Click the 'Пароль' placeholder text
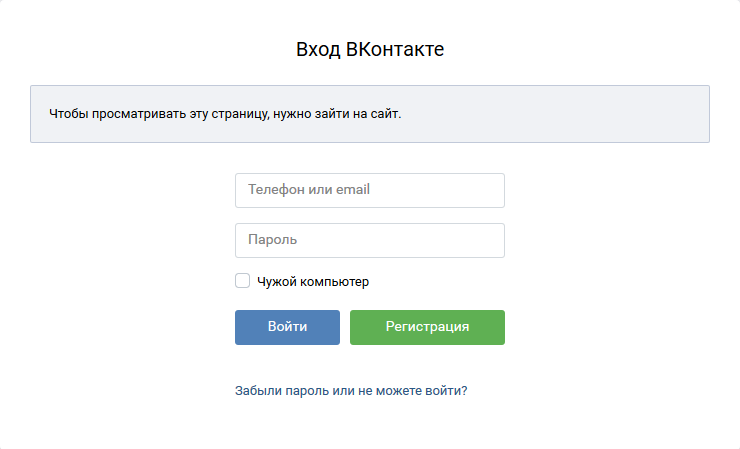Viewport: 740px width, 449px height. [x=273, y=240]
